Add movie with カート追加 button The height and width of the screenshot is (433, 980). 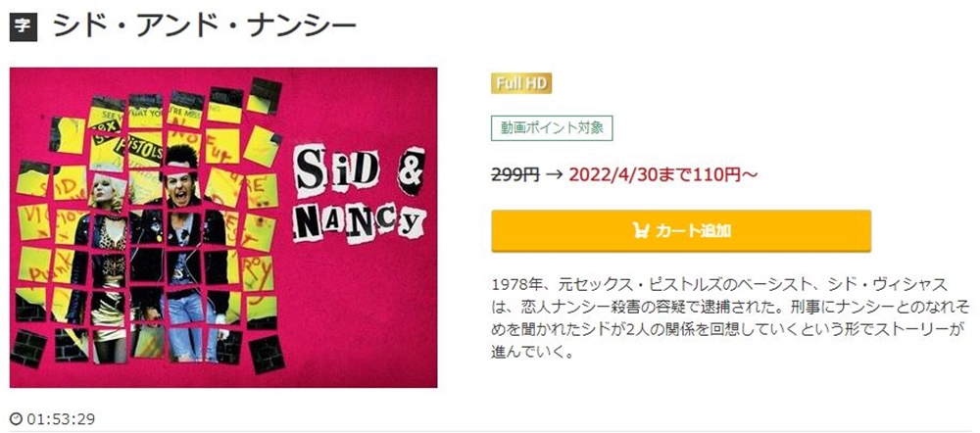coord(681,231)
